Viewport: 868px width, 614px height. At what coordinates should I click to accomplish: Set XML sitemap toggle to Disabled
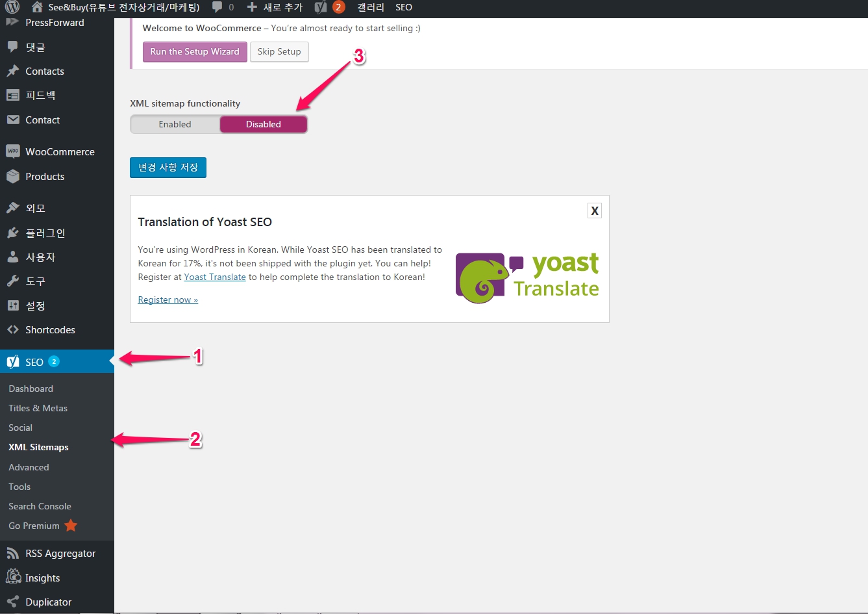click(263, 125)
